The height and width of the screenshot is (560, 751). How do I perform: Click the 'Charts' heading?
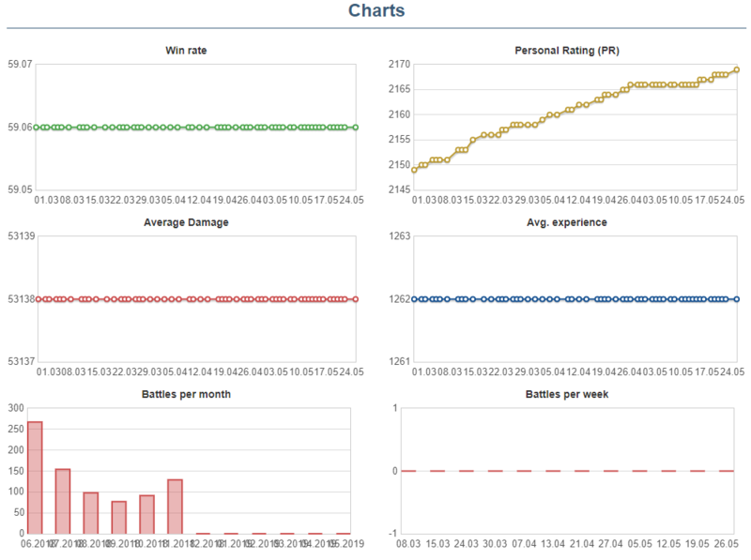(x=376, y=11)
